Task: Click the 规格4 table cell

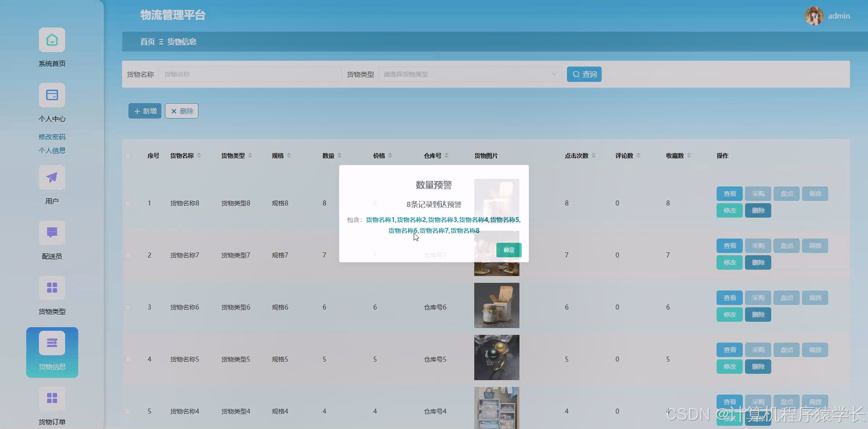Action: [x=280, y=411]
